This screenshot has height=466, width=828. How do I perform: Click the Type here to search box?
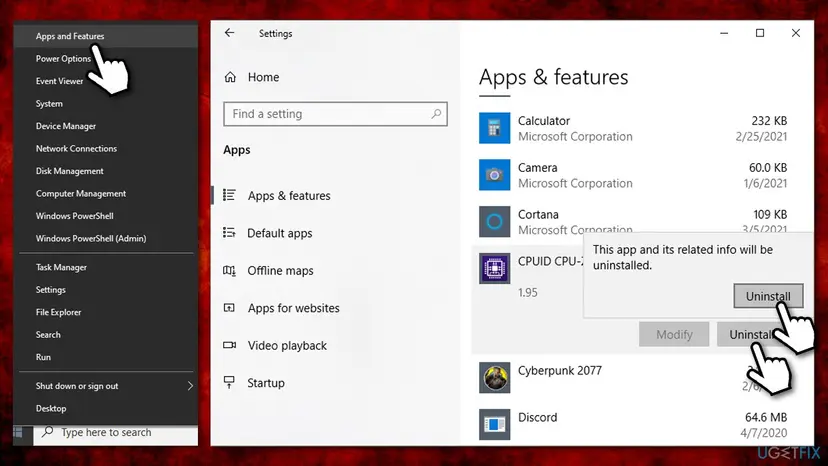pyautogui.click(x=116, y=433)
